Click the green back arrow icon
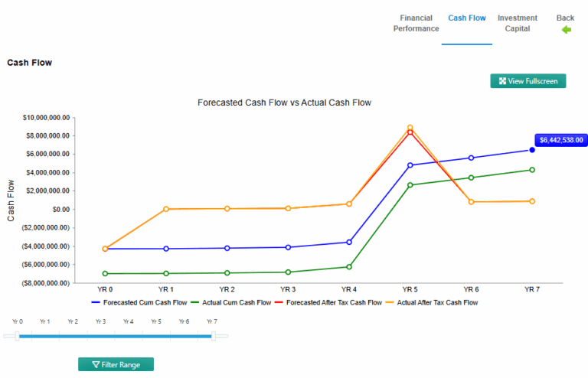Viewport: 588px width, 378px height. (567, 30)
